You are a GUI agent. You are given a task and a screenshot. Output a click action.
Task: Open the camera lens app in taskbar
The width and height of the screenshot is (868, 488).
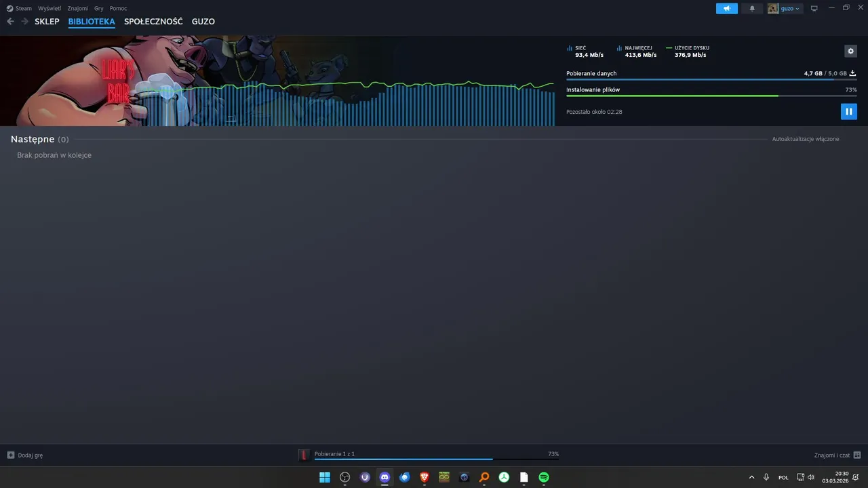coord(464,477)
